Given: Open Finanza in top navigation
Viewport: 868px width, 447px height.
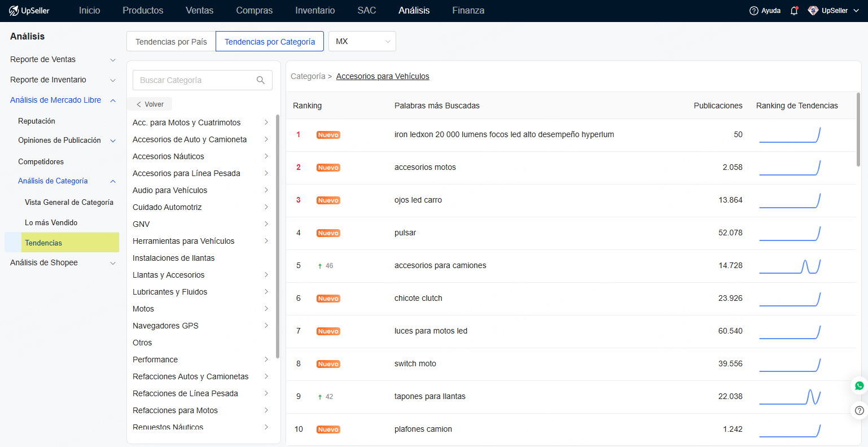Looking at the screenshot, I should point(468,11).
